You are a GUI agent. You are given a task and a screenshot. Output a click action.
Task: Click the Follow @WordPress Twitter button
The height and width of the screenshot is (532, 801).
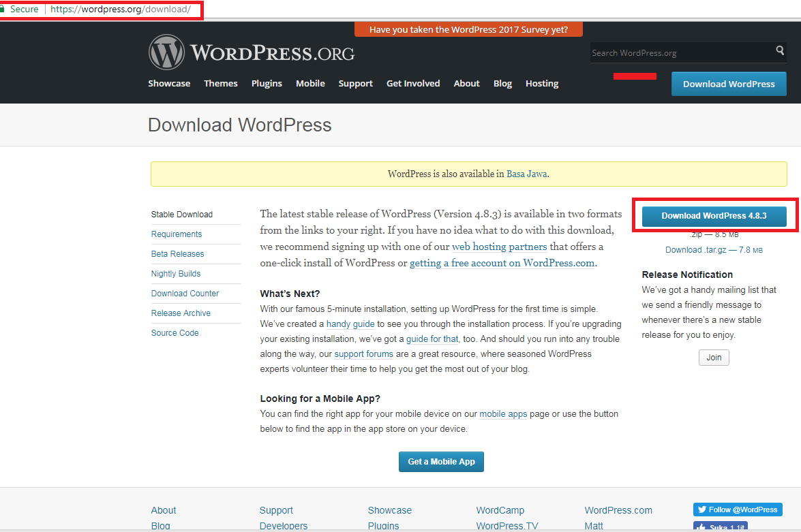(738, 510)
